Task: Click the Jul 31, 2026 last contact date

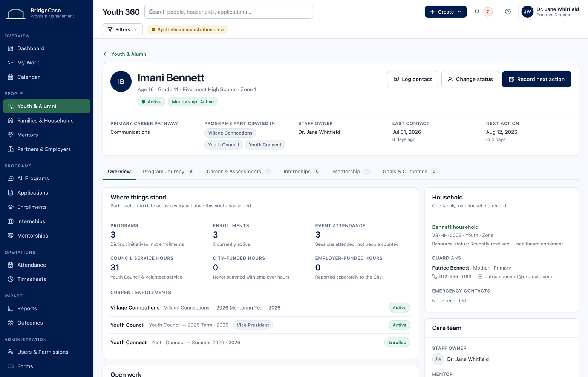Action: 407,132
